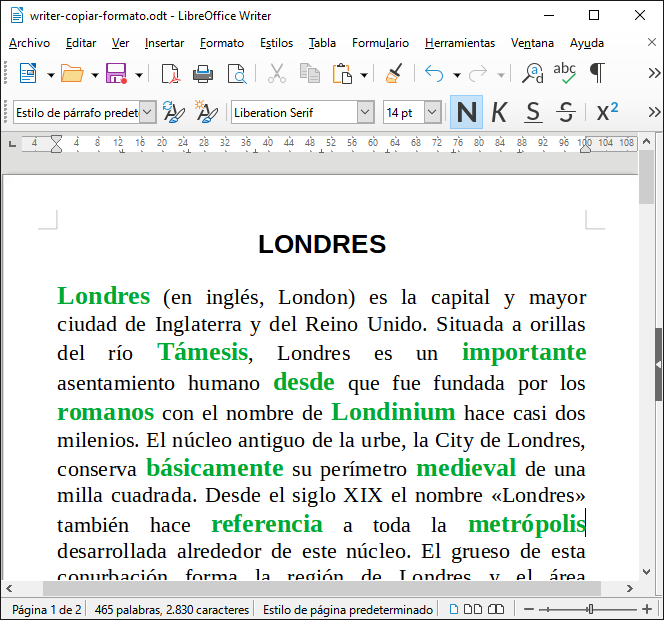664x620 pixels.
Task: Click in the Liberation Serif font field
Action: (x=294, y=112)
